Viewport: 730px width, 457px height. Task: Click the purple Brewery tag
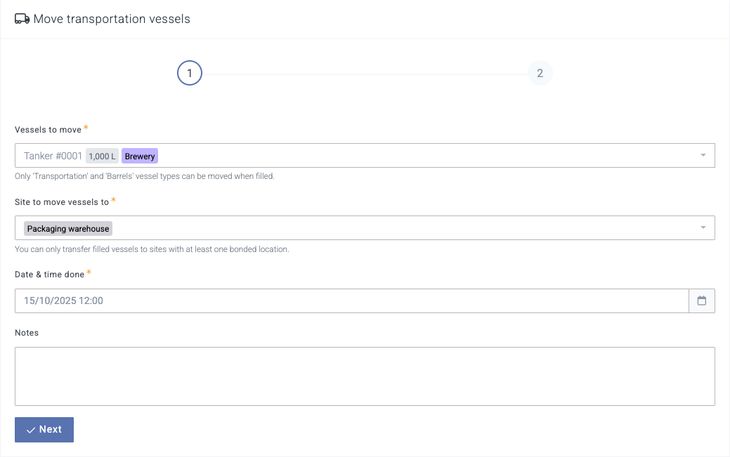pyautogui.click(x=140, y=156)
